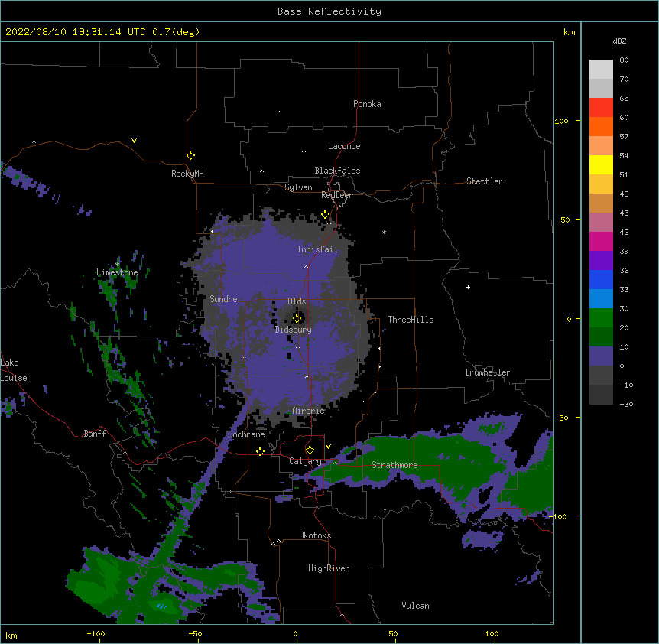
Task: Click the yellow diamond marker near RockyMH
Action: tap(190, 156)
